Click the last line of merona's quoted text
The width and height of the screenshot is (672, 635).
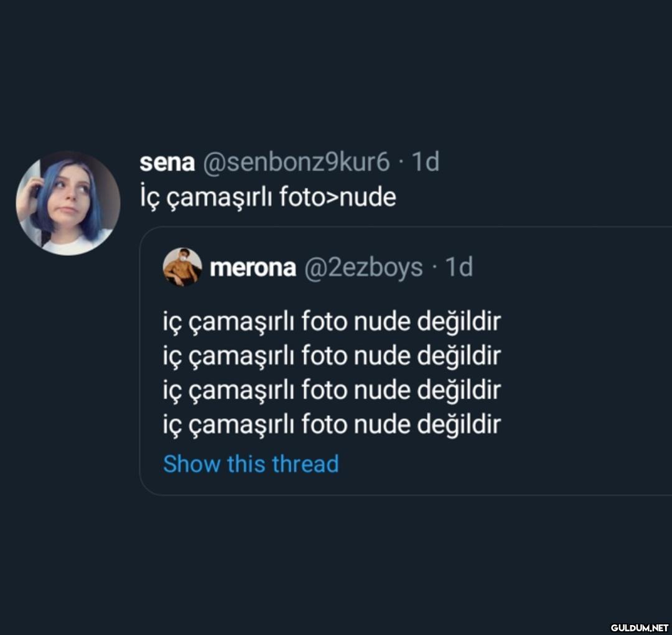point(331,425)
